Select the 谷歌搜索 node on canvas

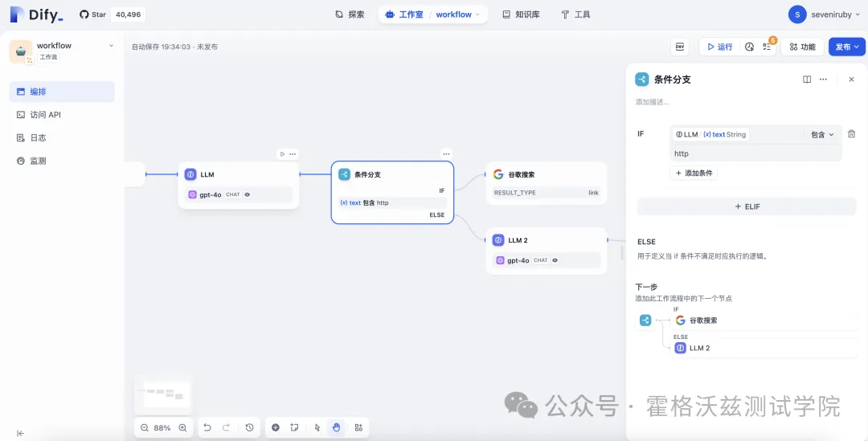[x=547, y=183]
